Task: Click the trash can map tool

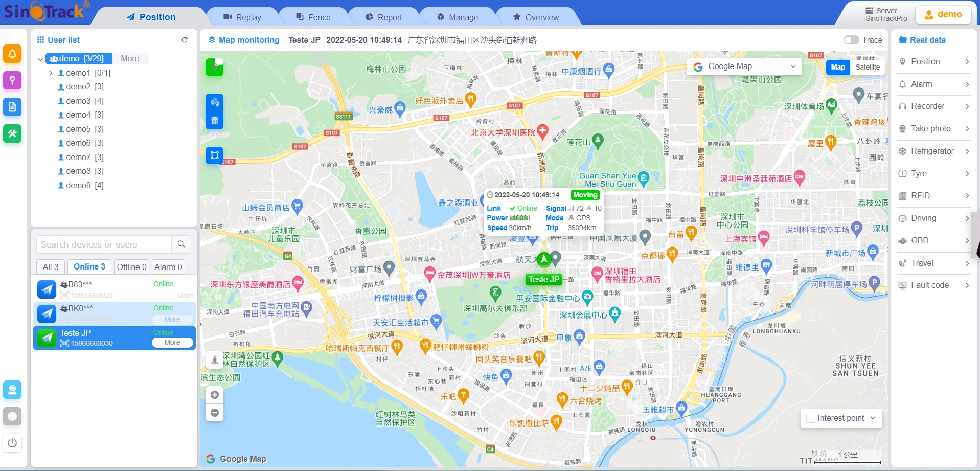Action: (x=215, y=121)
